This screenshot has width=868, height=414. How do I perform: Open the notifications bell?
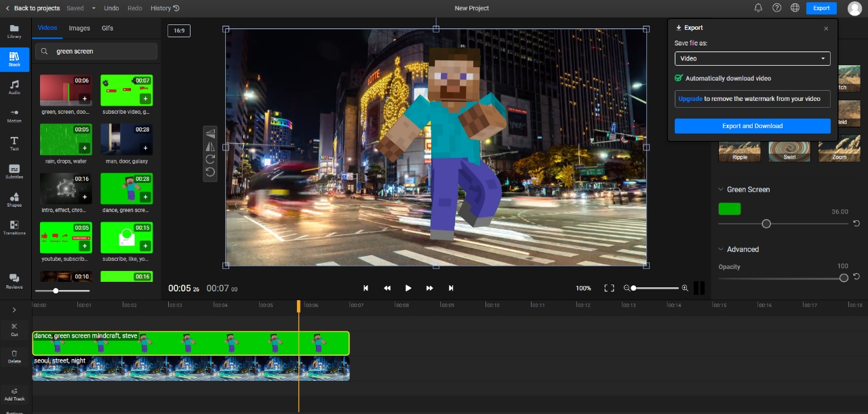pyautogui.click(x=758, y=8)
